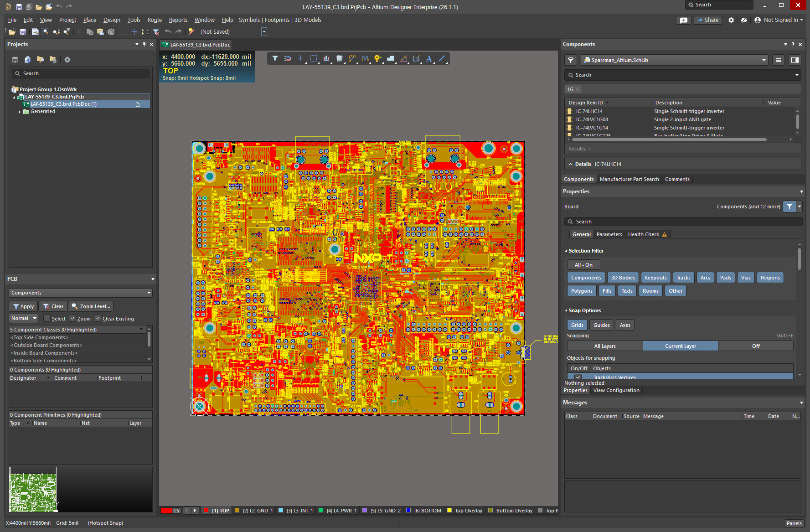
Task: Open the Sparcman_Altium.SchLib library dropdown
Action: click(x=764, y=60)
